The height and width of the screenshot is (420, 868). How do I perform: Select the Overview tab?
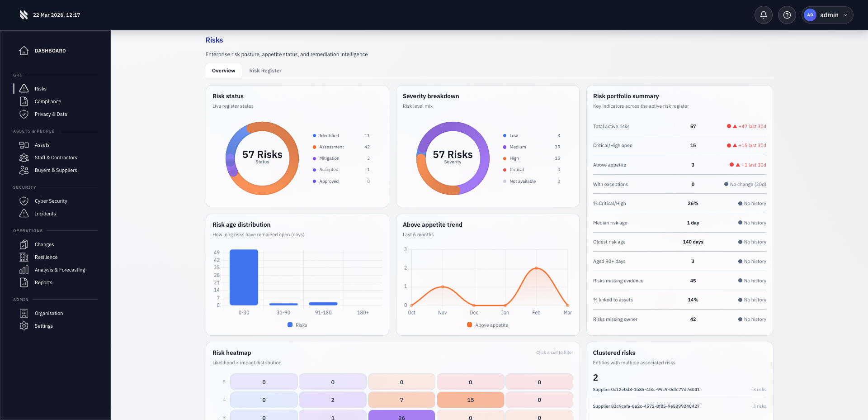(223, 71)
